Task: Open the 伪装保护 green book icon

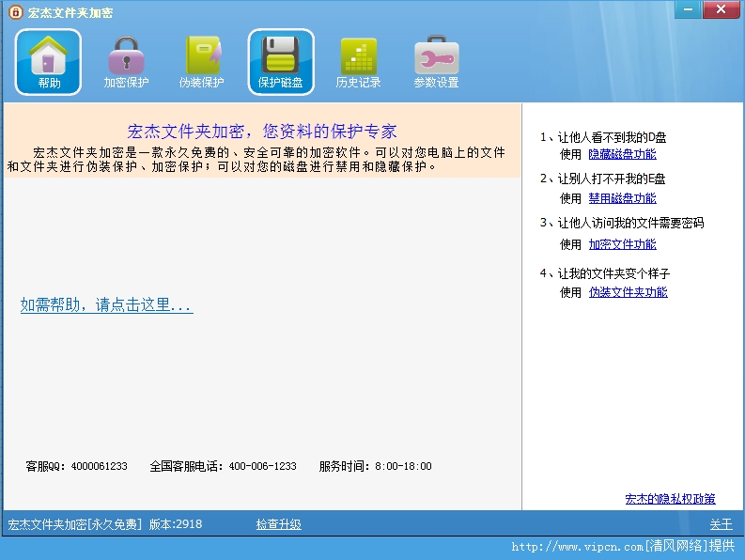Action: click(x=201, y=62)
